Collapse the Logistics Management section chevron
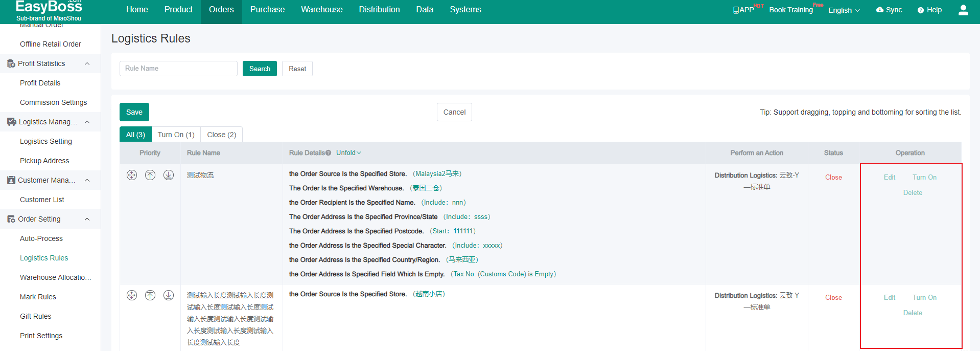The image size is (980, 351). (x=87, y=122)
